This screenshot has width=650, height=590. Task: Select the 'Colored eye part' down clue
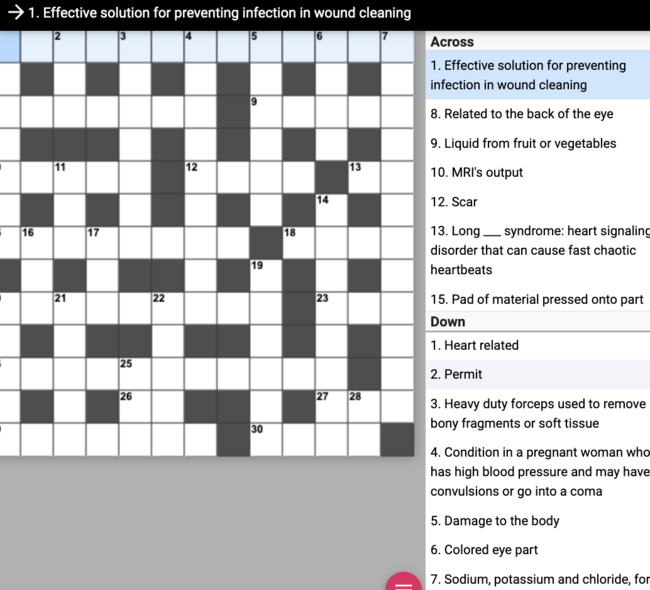(484, 549)
